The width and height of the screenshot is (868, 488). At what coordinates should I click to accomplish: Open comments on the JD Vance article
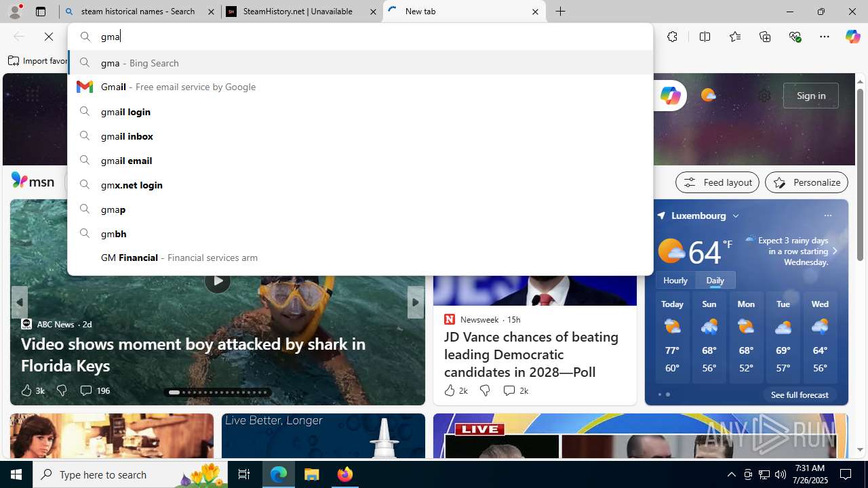coord(515,390)
